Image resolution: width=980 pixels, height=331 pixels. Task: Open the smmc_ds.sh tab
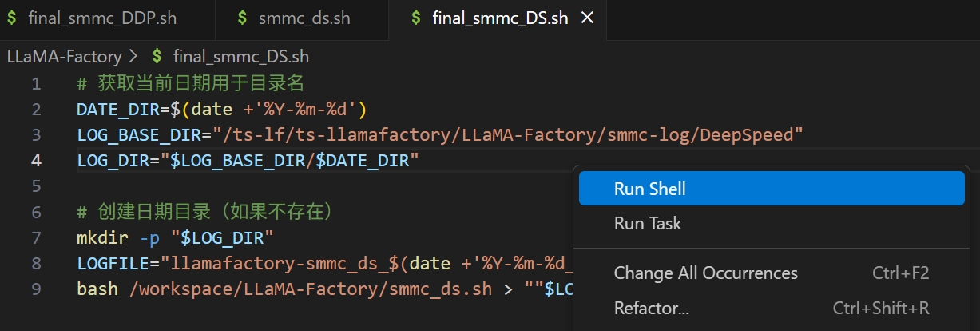pyautogui.click(x=304, y=18)
